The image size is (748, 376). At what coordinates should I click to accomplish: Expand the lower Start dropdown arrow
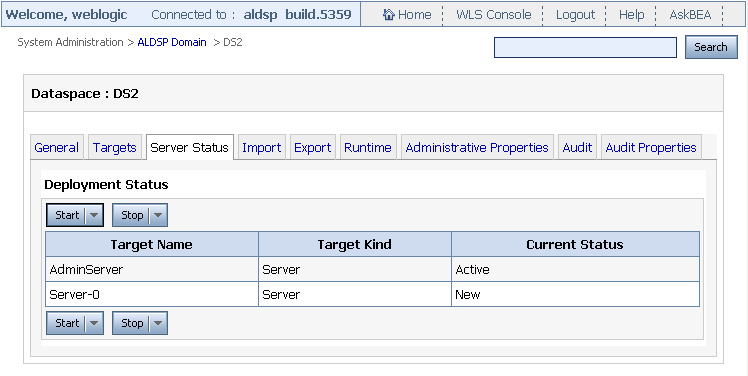[x=94, y=323]
